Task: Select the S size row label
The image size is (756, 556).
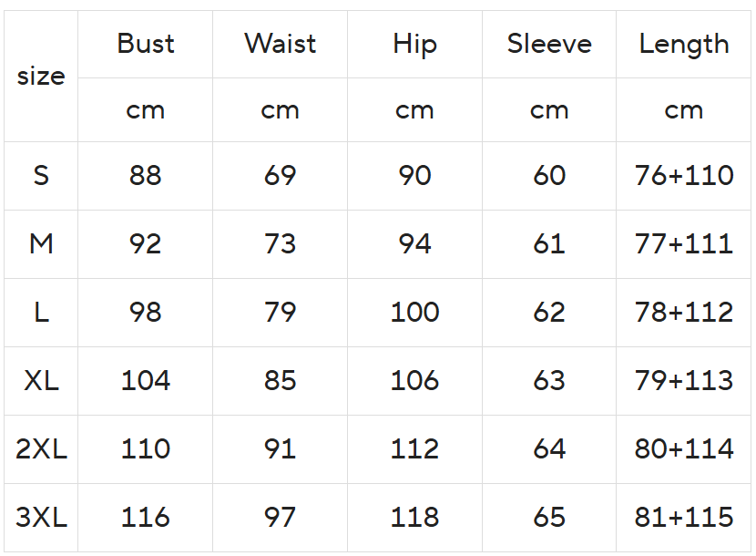Action: [x=41, y=175]
